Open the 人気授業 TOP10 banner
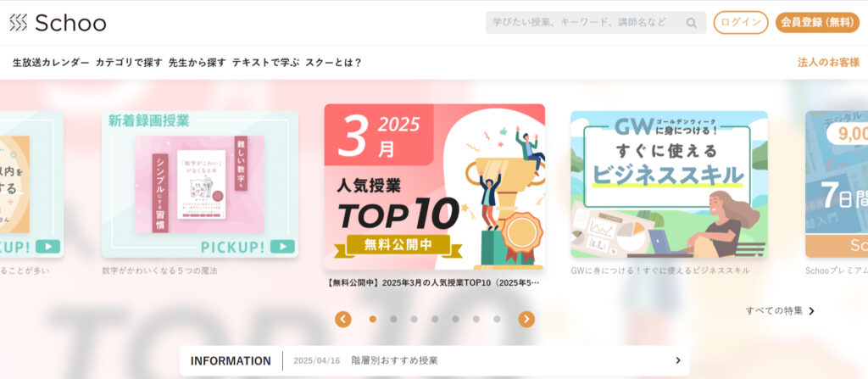Viewport: 868px width, 379px height. [435, 187]
